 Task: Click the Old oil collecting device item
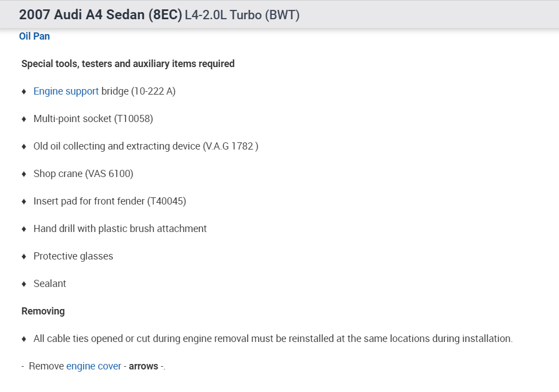(146, 146)
